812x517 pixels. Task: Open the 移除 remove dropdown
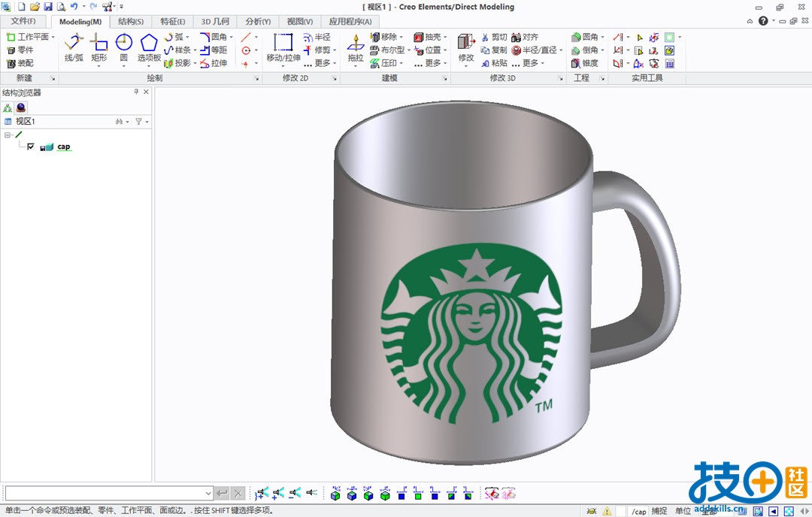(401, 37)
